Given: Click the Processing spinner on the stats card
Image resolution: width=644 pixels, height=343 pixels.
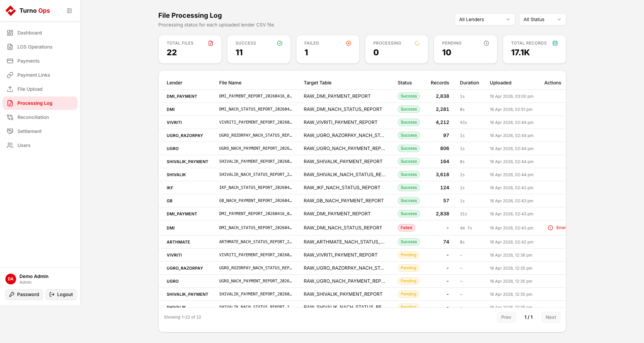Looking at the screenshot, I should (417, 43).
